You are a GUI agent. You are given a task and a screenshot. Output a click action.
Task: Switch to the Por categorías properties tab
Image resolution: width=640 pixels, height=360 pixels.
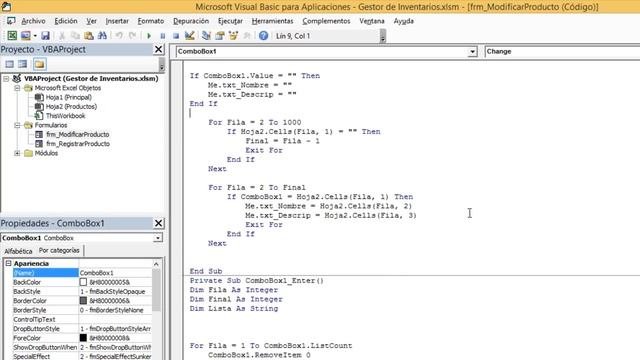pyautogui.click(x=59, y=250)
